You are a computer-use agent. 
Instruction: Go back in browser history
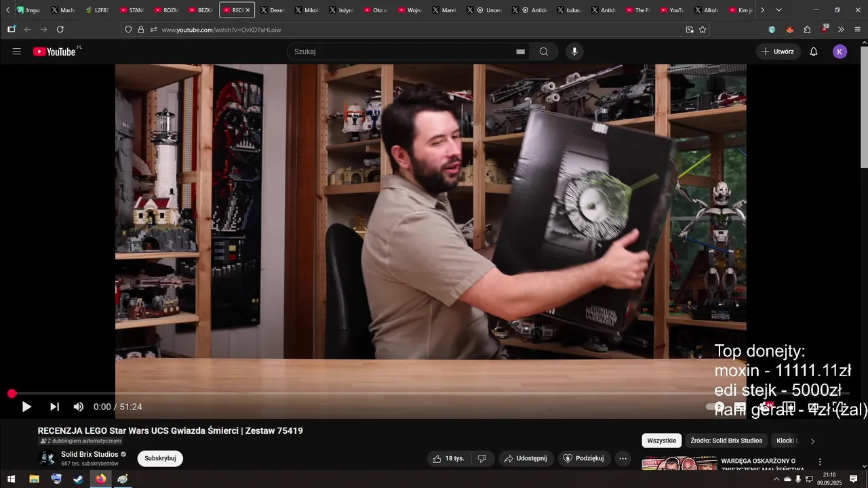click(x=28, y=29)
